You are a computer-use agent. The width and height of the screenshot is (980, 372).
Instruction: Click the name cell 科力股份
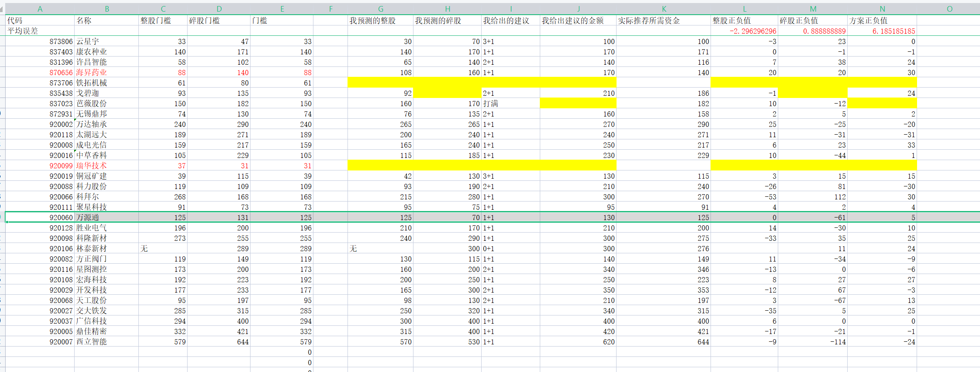pos(106,186)
